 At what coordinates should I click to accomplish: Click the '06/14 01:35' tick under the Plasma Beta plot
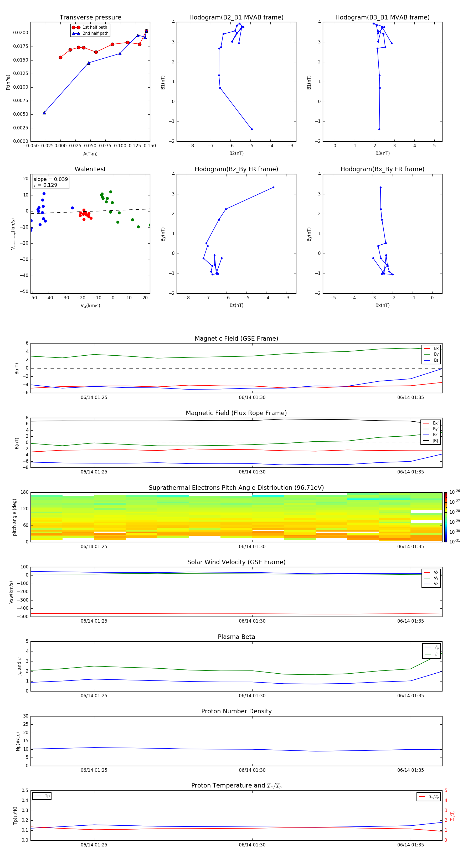[x=410, y=696]
